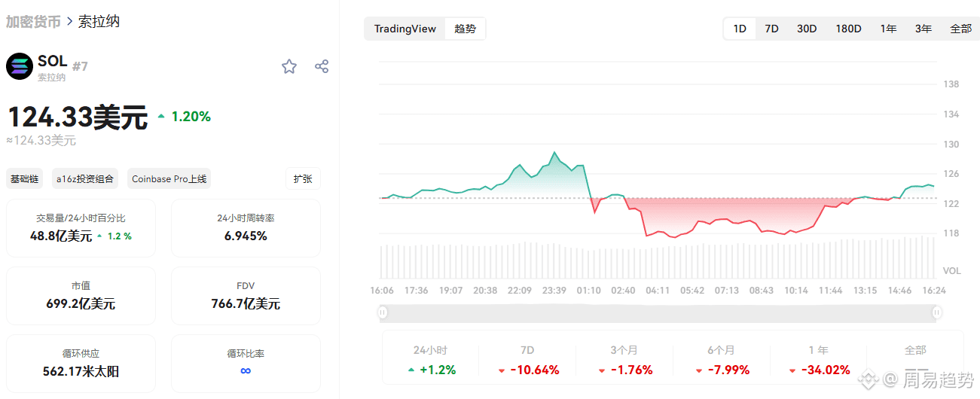Viewport: 980px width, 399px height.
Task: Expand tags with 扩张 button
Action: (303, 179)
